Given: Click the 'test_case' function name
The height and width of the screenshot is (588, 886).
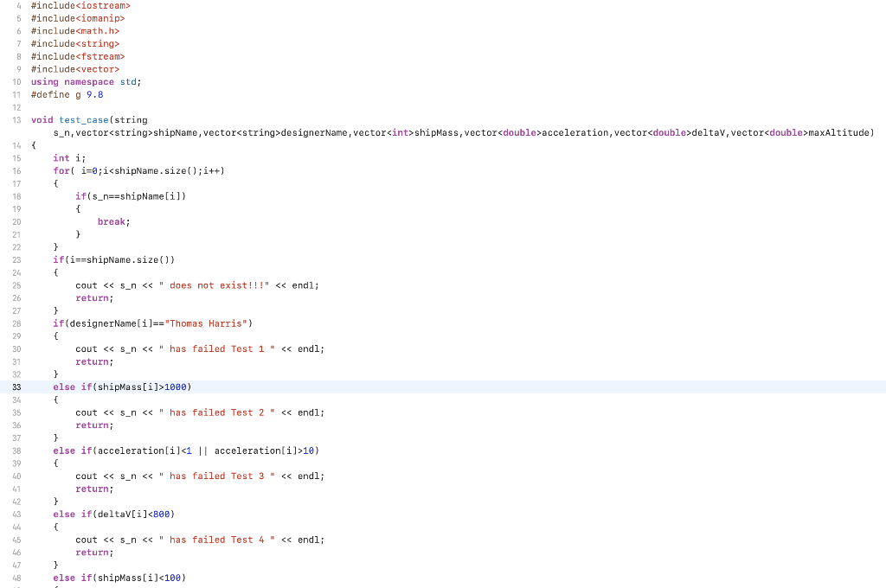Looking at the screenshot, I should 84,119.
